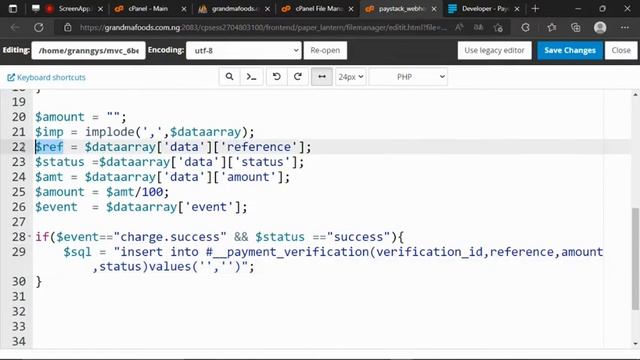The image size is (640, 360).
Task: Click scroll-up arrow of editor scrollbar
Action: coord(635,95)
